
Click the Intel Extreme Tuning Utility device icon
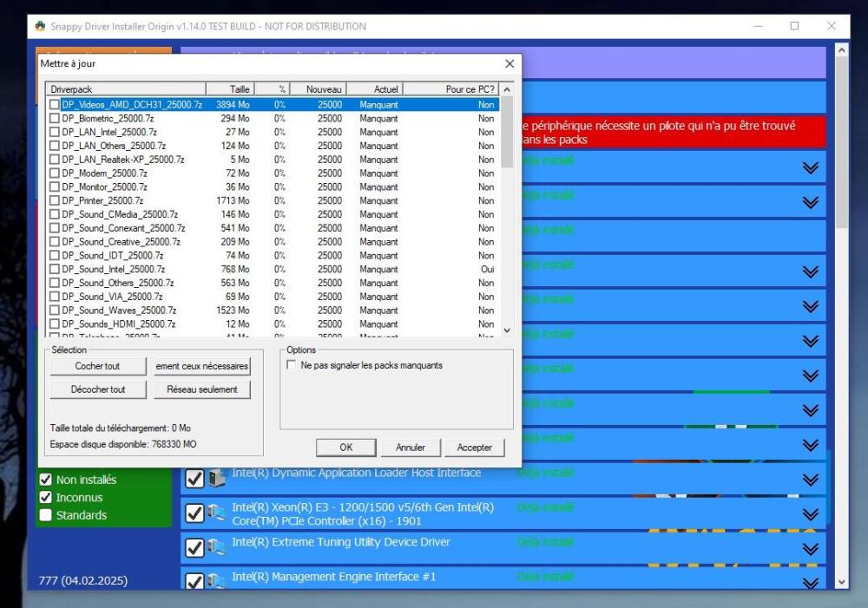tap(216, 547)
